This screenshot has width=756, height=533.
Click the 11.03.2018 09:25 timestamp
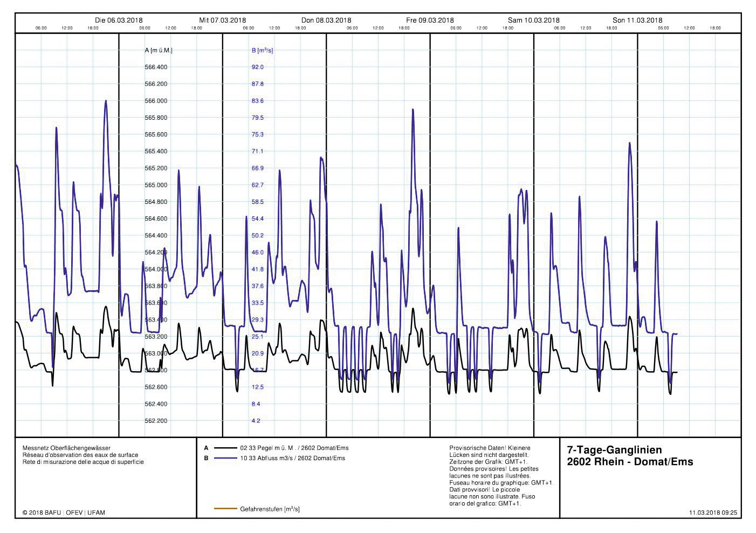point(713,512)
